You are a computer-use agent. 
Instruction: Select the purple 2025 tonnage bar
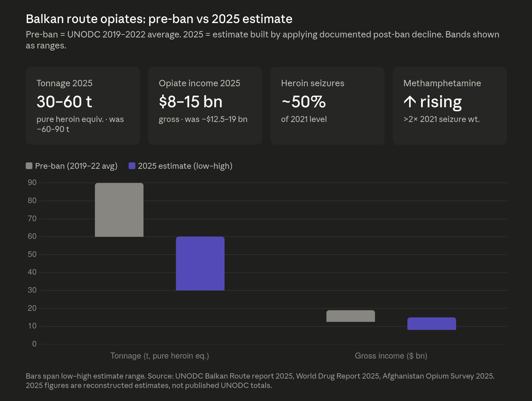200,263
